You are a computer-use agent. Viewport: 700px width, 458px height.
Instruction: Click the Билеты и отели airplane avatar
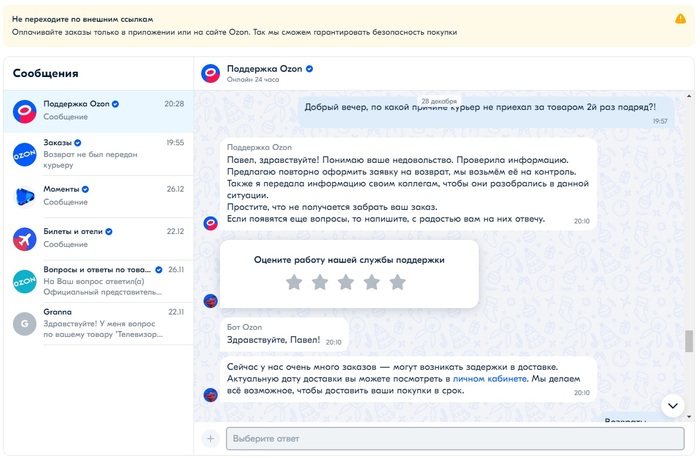(25, 239)
